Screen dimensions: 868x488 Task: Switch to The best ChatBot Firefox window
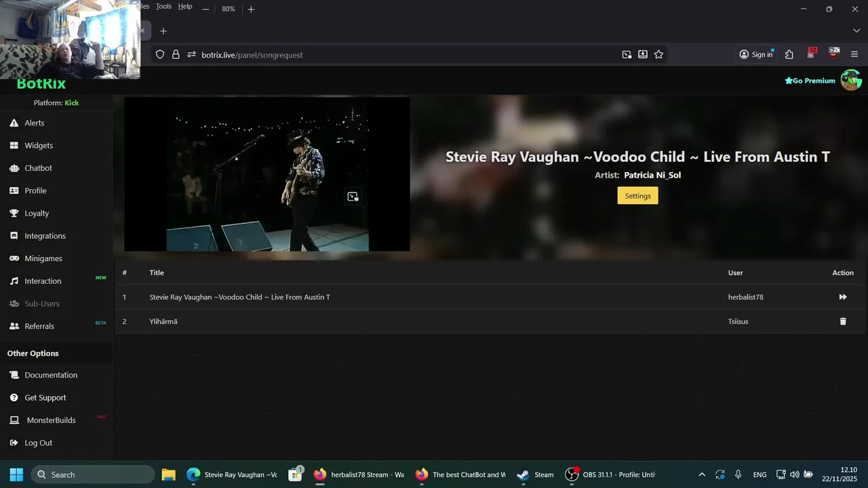point(461,474)
